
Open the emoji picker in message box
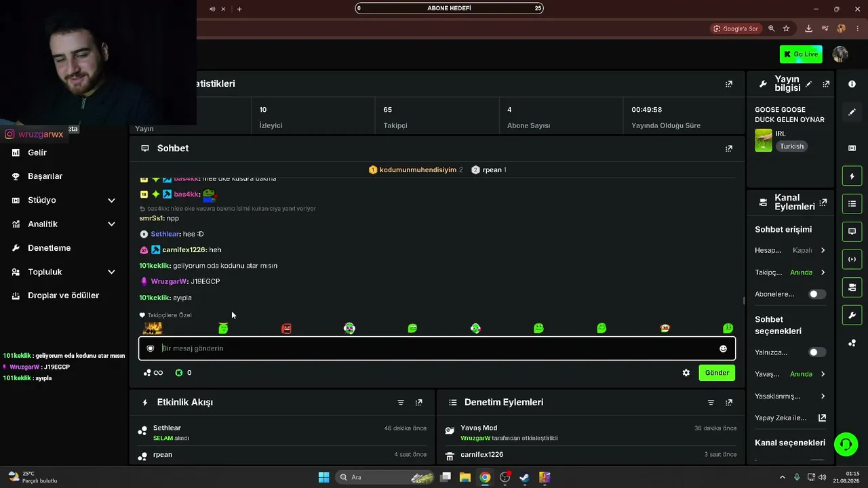click(723, 348)
